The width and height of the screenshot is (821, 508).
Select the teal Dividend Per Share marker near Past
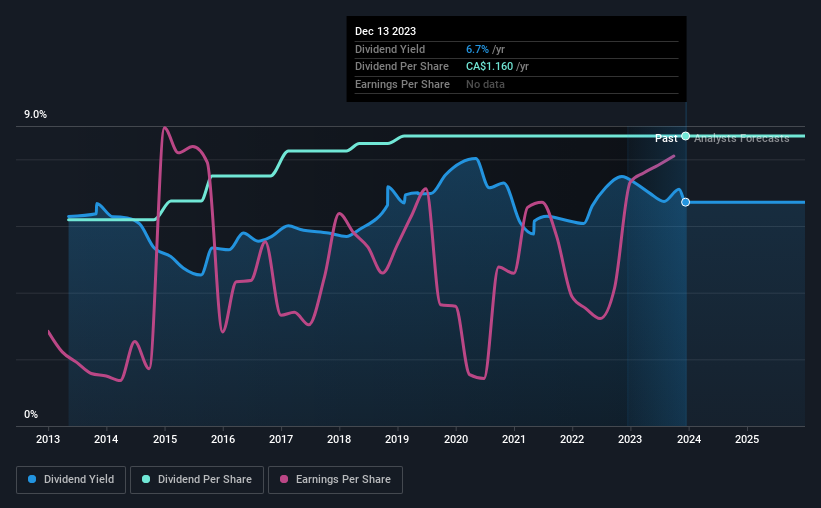[x=685, y=136]
